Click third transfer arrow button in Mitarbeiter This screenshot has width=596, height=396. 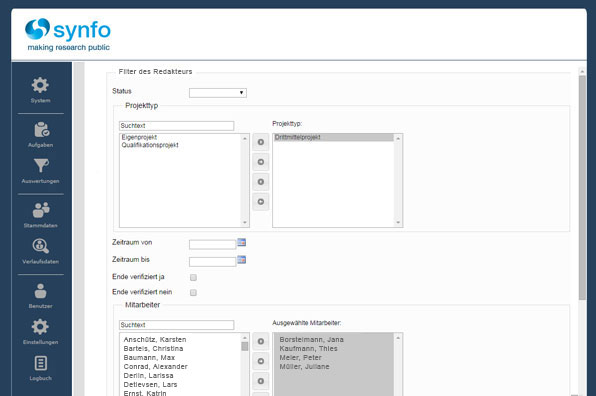(x=261, y=381)
